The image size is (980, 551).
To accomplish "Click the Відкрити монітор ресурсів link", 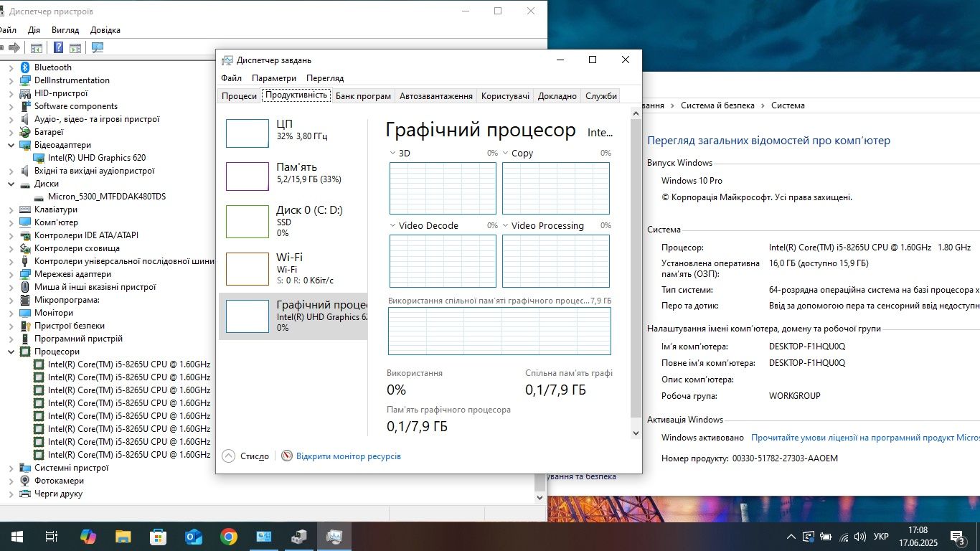I will (348, 456).
